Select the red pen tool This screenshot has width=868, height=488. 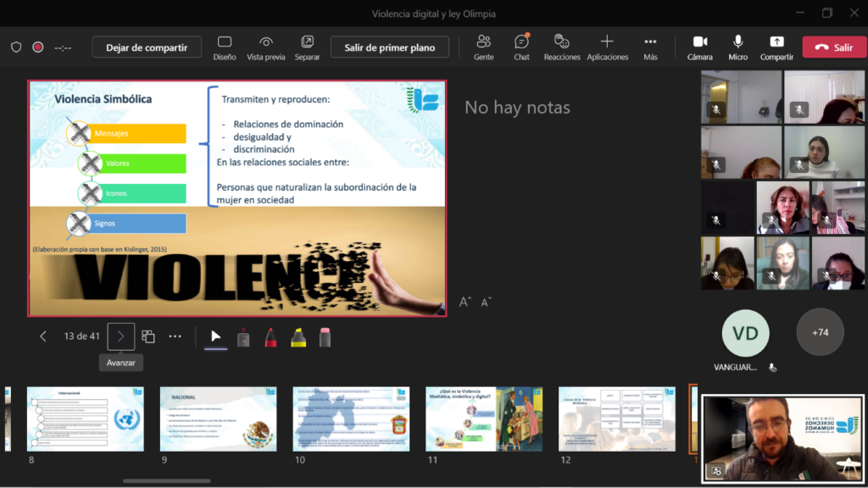(270, 337)
